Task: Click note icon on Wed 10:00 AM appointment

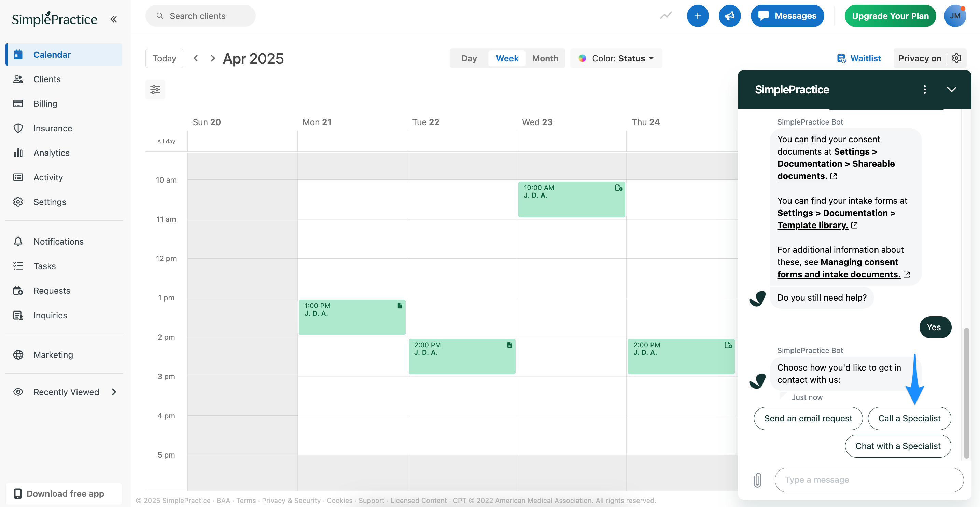Action: [619, 188]
